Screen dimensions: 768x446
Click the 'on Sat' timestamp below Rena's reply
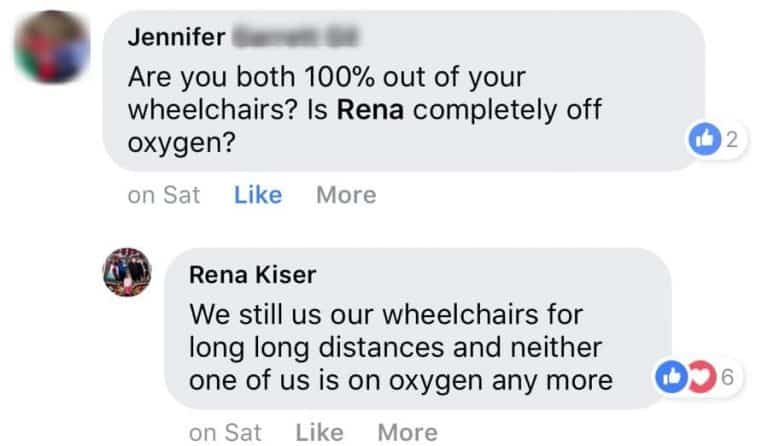pyautogui.click(x=225, y=432)
